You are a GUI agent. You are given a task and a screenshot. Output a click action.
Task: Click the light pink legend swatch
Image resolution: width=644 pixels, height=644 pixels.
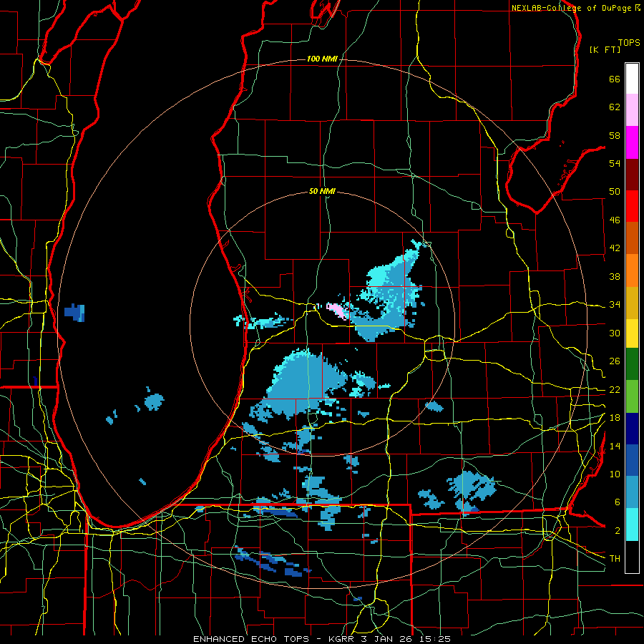tap(632, 109)
